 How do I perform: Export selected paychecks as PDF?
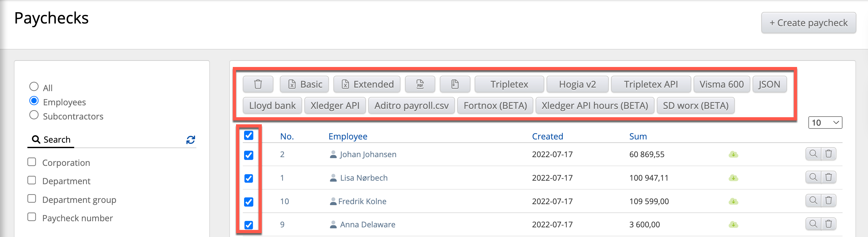[420, 84]
